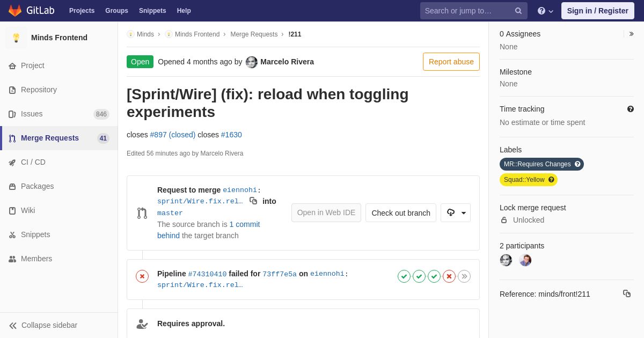
Task: Click Marcelo Rivera's author avatar
Action: (x=252, y=62)
